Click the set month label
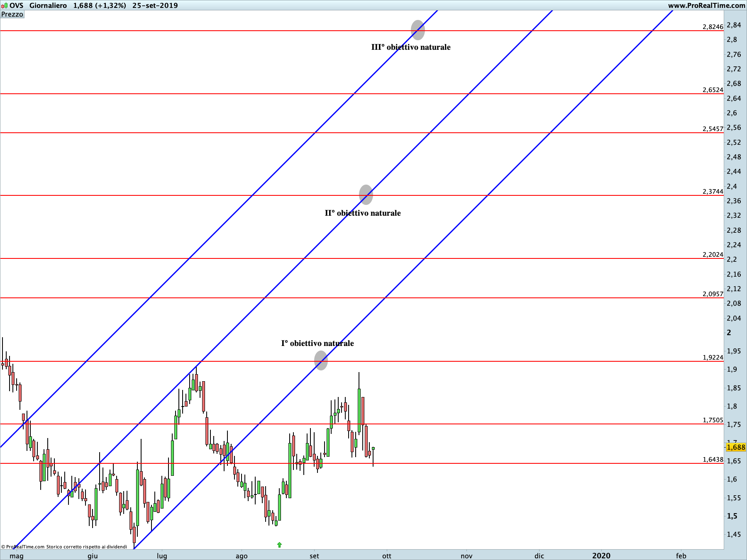The width and height of the screenshot is (747, 560). 314,556
